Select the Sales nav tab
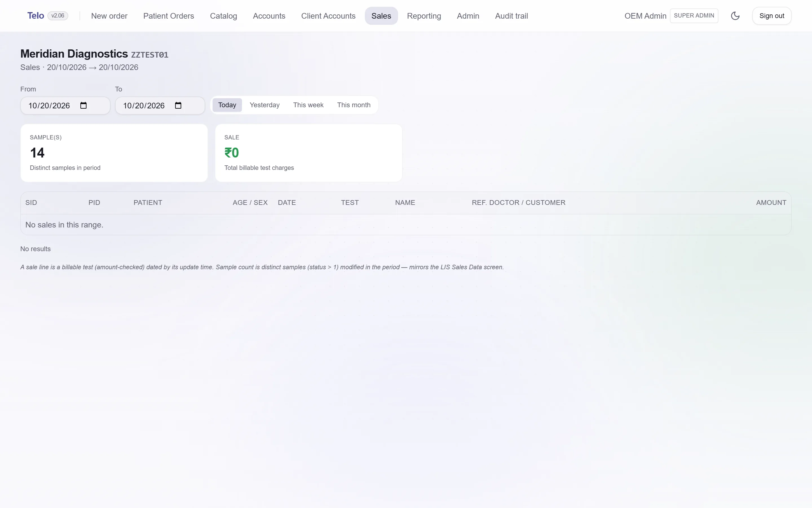Image resolution: width=812 pixels, height=508 pixels. coord(381,16)
